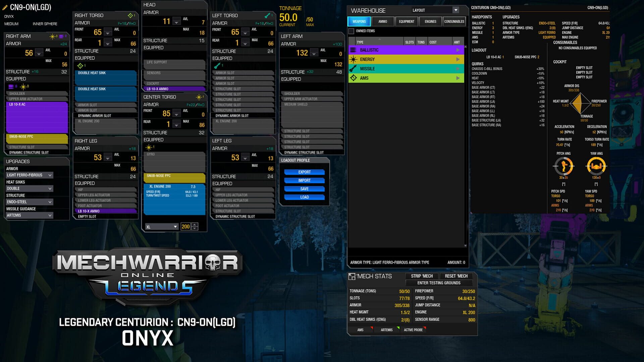Screen dimensions: 644x362
Task: Click the expand icon on 'Mech Stats header
Action: click(x=352, y=276)
